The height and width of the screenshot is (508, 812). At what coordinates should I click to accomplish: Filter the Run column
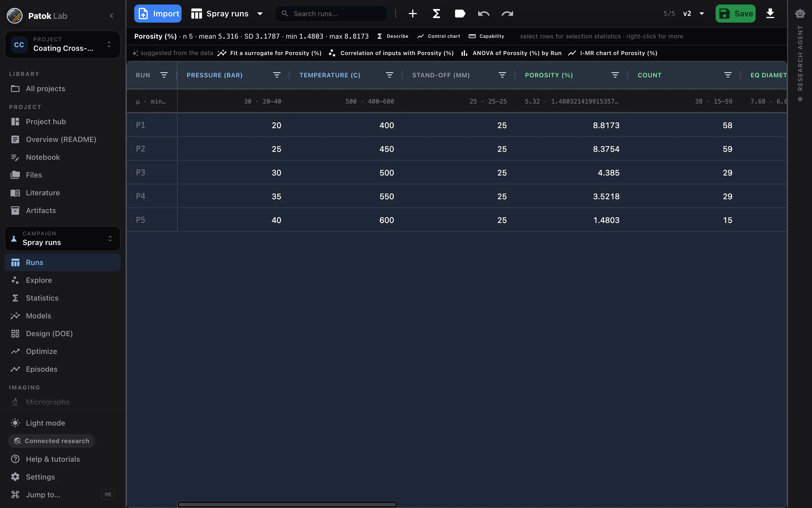coord(164,75)
